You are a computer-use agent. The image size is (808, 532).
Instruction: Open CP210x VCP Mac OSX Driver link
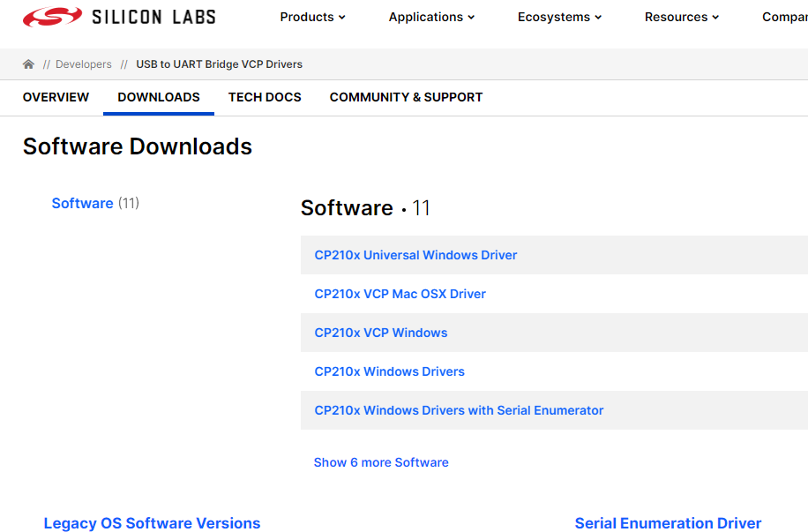[400, 294]
